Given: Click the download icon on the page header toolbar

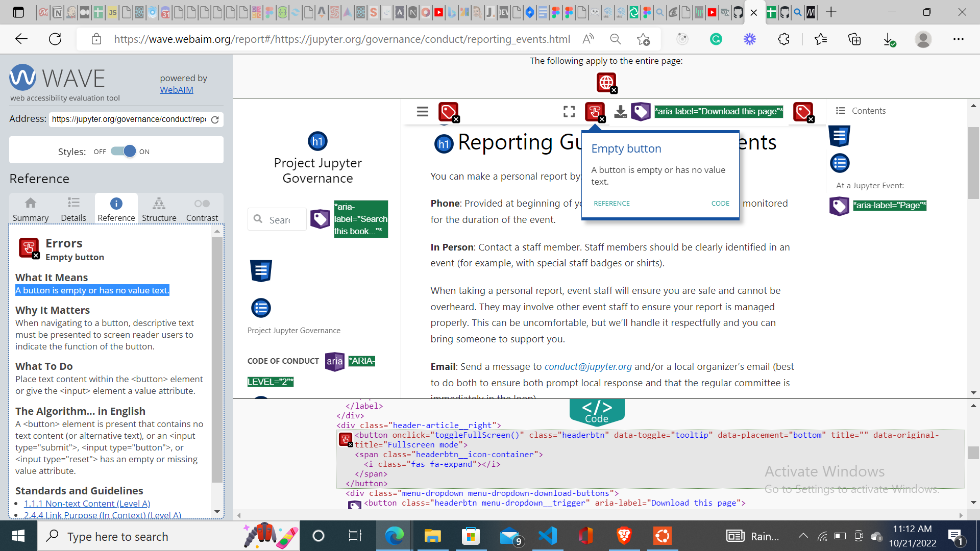Looking at the screenshot, I should 621,111.
